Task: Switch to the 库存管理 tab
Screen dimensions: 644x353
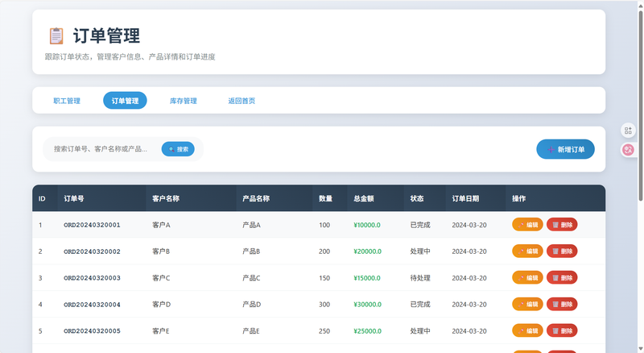Action: click(x=184, y=101)
